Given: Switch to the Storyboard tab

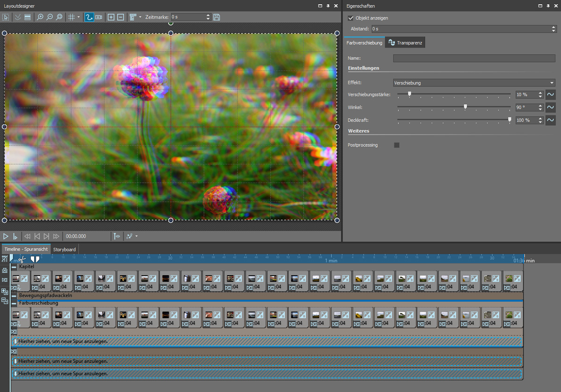Looking at the screenshot, I should pyautogui.click(x=64, y=249).
